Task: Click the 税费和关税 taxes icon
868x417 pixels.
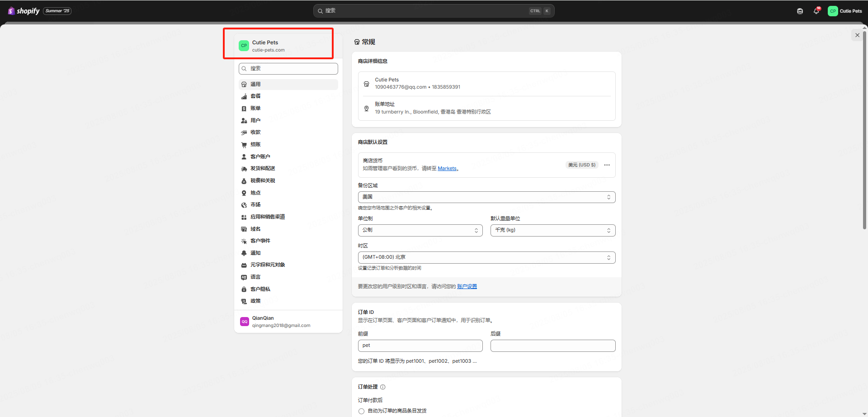Action: (x=244, y=181)
